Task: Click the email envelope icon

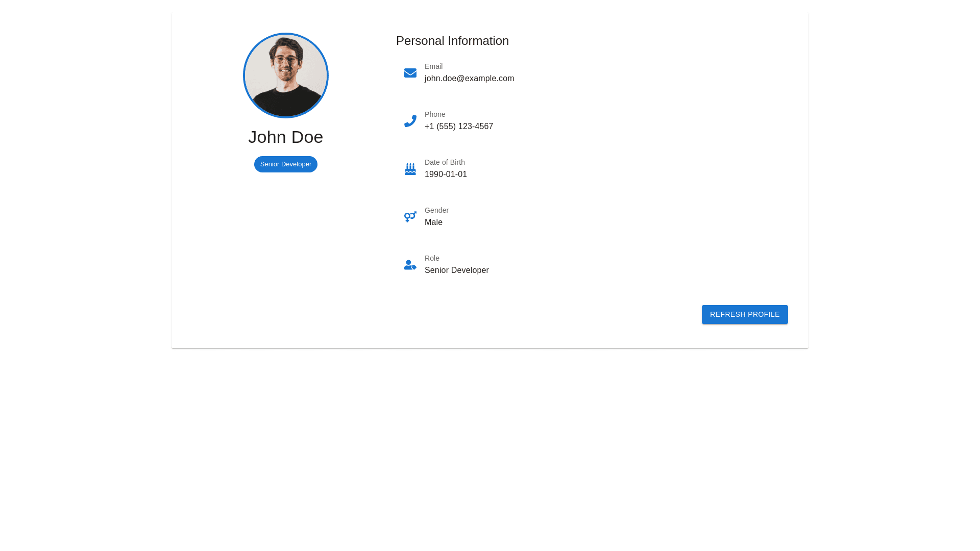Action: coord(410,73)
